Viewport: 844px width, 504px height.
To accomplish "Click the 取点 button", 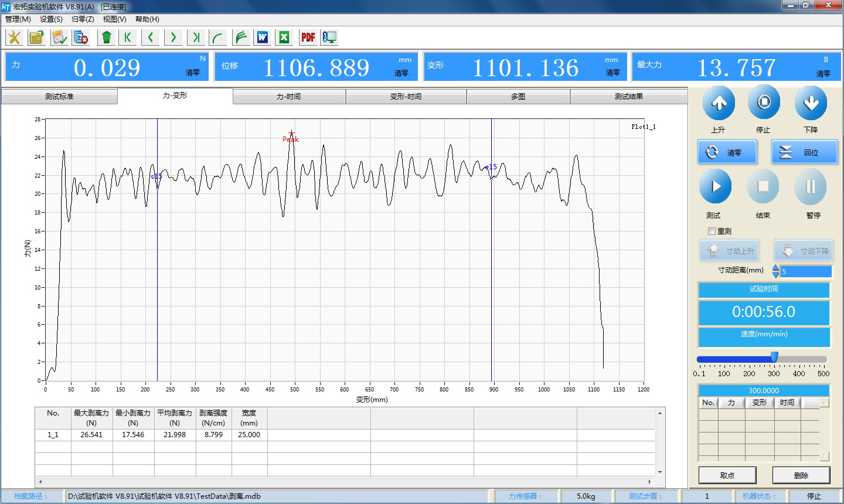I will tap(727, 475).
